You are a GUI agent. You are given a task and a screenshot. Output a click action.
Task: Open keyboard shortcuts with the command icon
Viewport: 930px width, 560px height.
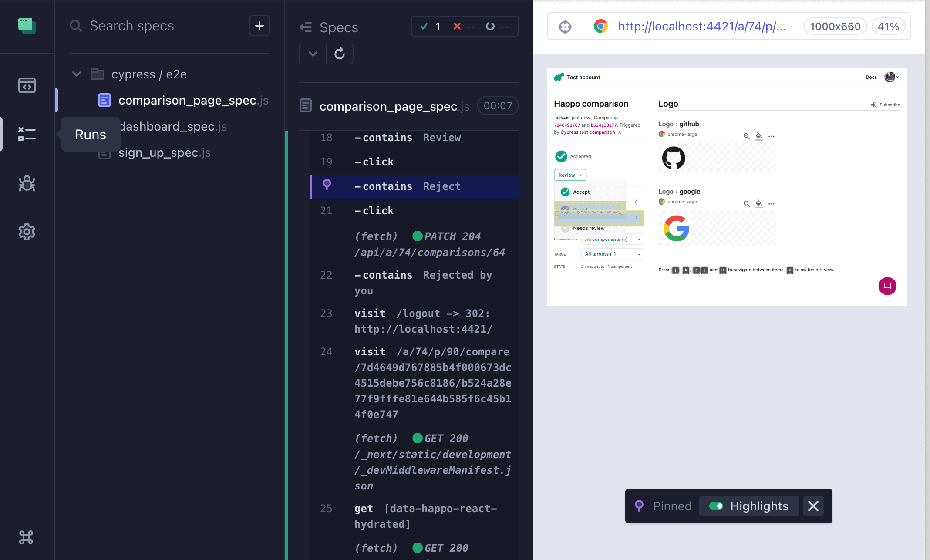coord(27,538)
